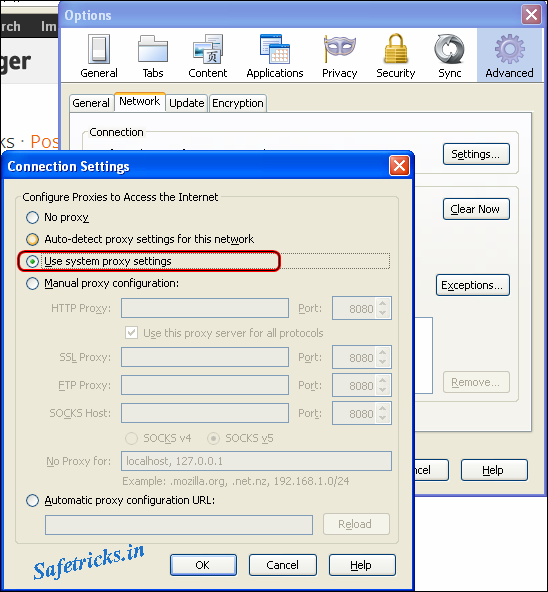Increase the HTTP Proxy port value
The width and height of the screenshot is (548, 592).
tap(383, 304)
